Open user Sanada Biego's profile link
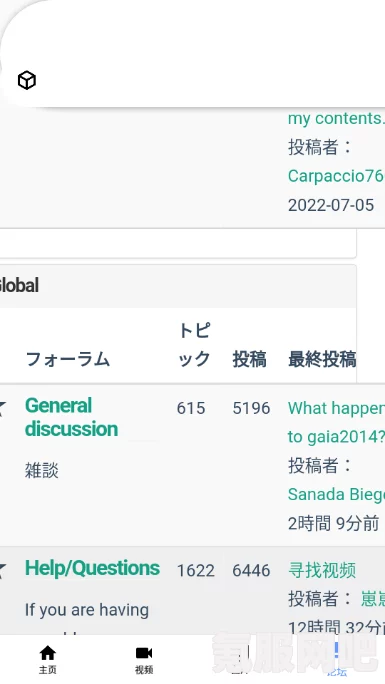Image resolution: width=385 pixels, height=684 pixels. [336, 494]
